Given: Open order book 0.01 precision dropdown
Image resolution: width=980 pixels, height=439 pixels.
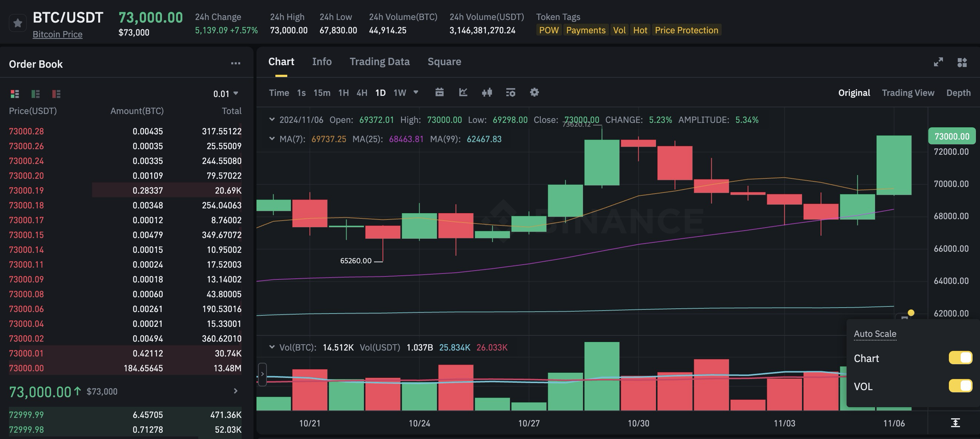Looking at the screenshot, I should tap(226, 94).
